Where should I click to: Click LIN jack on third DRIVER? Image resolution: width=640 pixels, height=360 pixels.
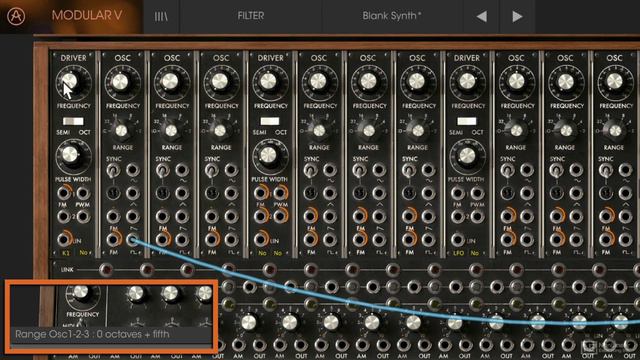pos(458,239)
